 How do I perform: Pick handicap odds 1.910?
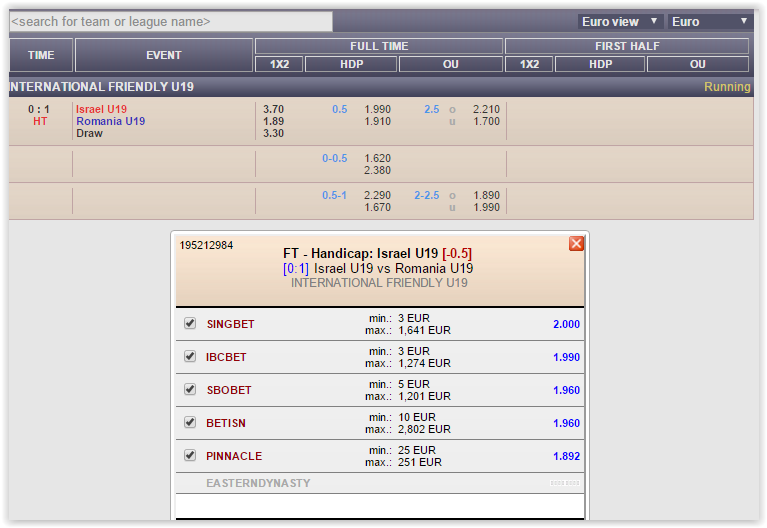tap(377, 121)
